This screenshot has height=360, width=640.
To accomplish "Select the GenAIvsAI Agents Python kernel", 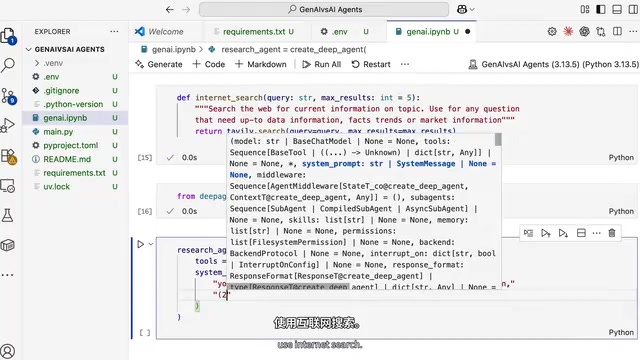I will click(x=553, y=64).
